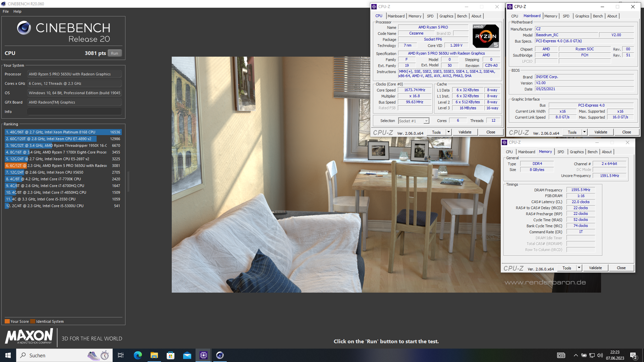The width and height of the screenshot is (644, 362).
Task: Switch to CPU tab in bottom CPU-Z window
Action: 509,152
